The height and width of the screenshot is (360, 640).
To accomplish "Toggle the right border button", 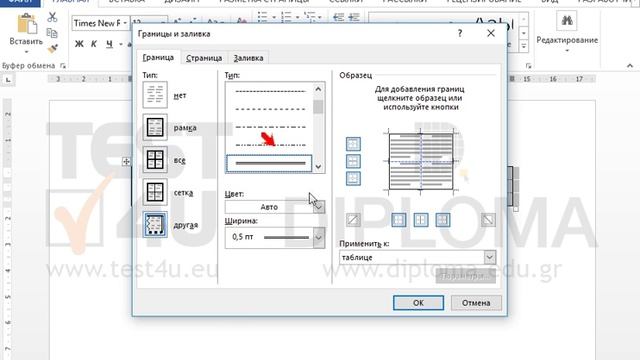I will pos(443,220).
